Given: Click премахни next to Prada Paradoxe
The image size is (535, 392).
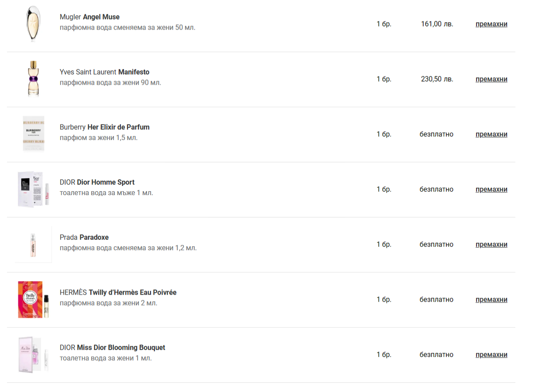Looking at the screenshot, I should coord(491,244).
